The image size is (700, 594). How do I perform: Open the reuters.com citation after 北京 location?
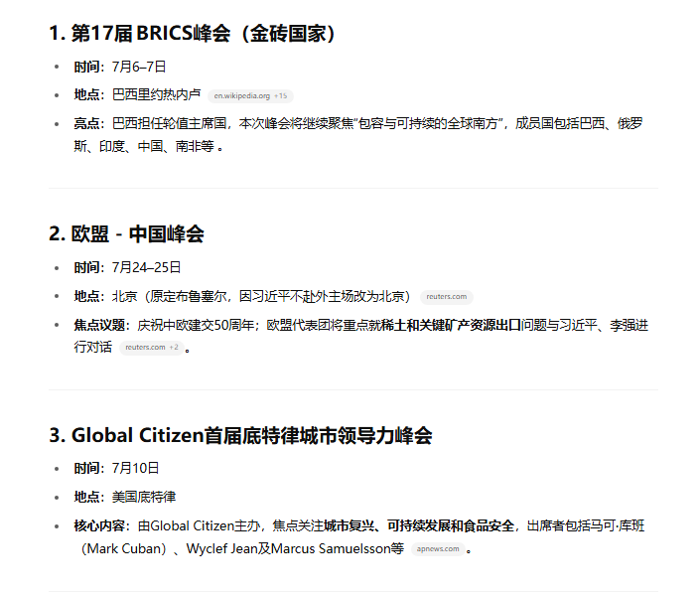446,297
